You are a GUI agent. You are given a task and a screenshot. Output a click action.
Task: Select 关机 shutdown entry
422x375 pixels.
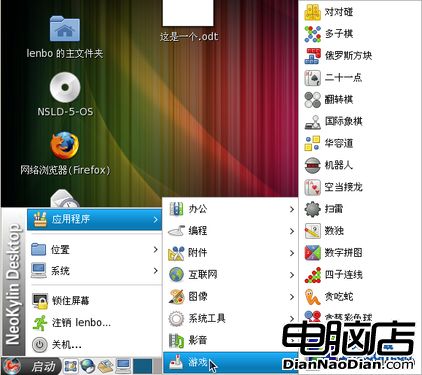click(95, 344)
